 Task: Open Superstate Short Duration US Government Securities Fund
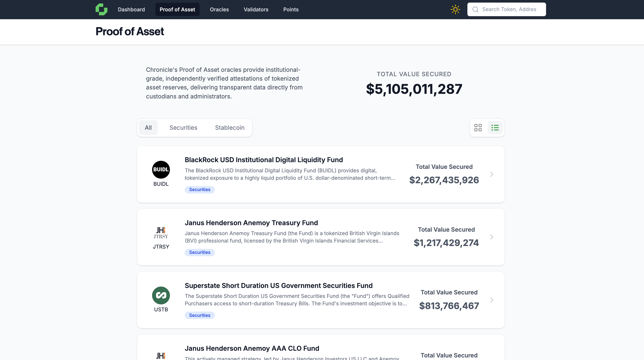pyautogui.click(x=278, y=285)
